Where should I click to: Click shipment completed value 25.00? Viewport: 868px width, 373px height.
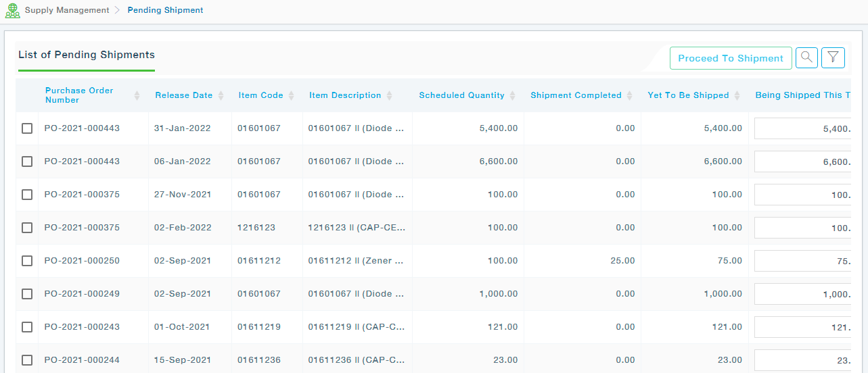coord(622,261)
